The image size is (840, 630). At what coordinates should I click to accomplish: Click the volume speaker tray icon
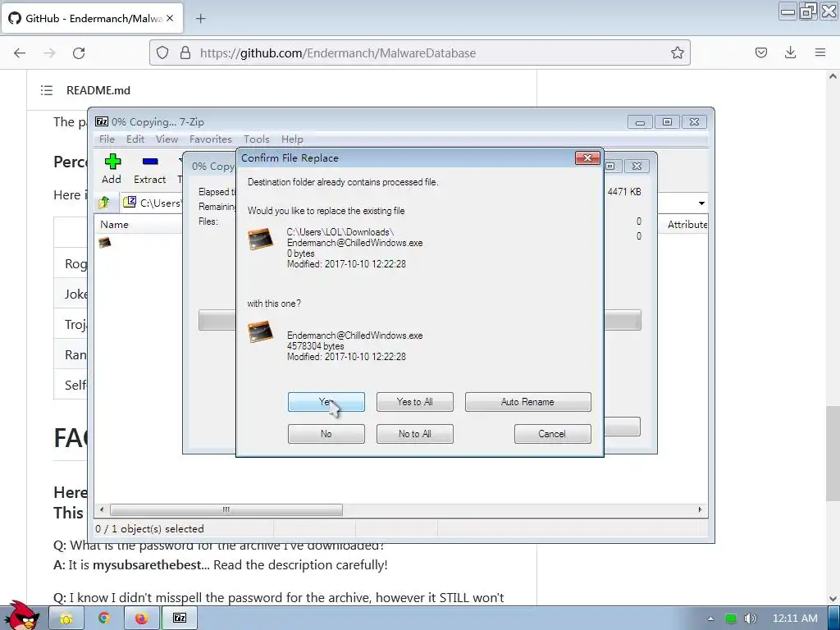pos(750,619)
